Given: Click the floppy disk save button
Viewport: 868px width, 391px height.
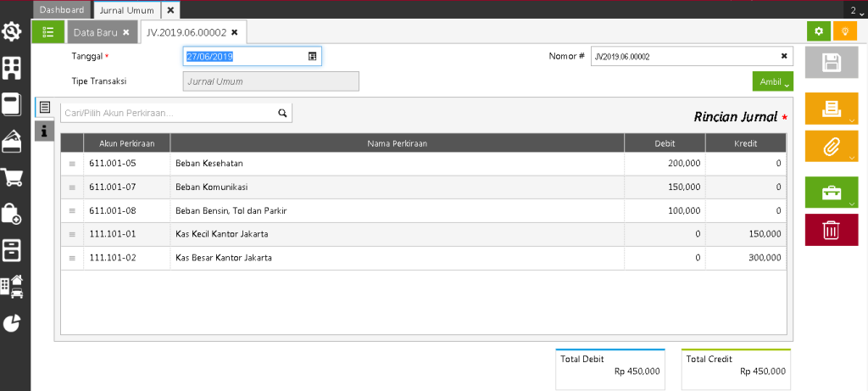Looking at the screenshot, I should click(831, 64).
